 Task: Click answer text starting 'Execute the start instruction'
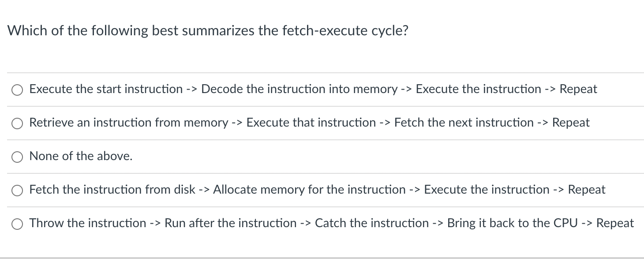pos(313,89)
